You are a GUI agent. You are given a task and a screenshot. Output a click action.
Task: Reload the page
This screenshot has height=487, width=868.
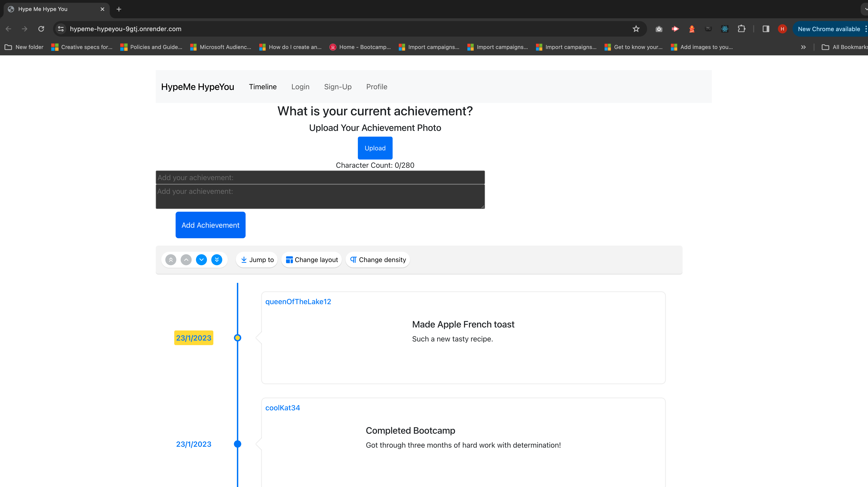pyautogui.click(x=41, y=29)
